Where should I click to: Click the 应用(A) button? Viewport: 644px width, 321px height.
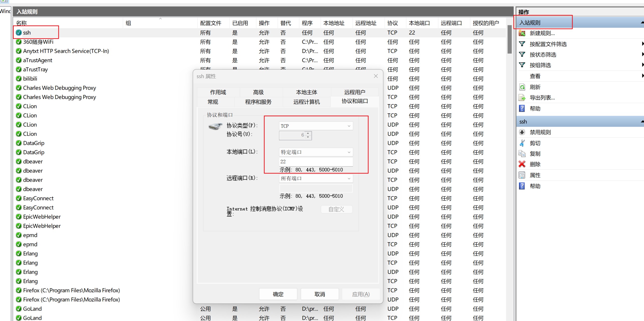point(361,294)
